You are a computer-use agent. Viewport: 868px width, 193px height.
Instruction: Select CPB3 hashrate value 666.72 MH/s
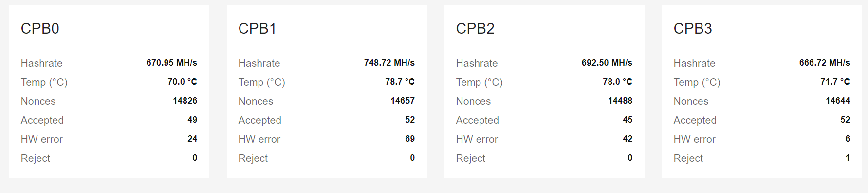tap(825, 63)
